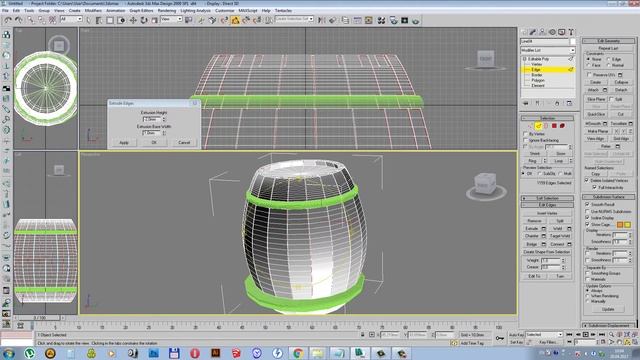The image size is (640, 360).
Task: Select the Rotate tool in main toolbar
Action: click(144, 20)
